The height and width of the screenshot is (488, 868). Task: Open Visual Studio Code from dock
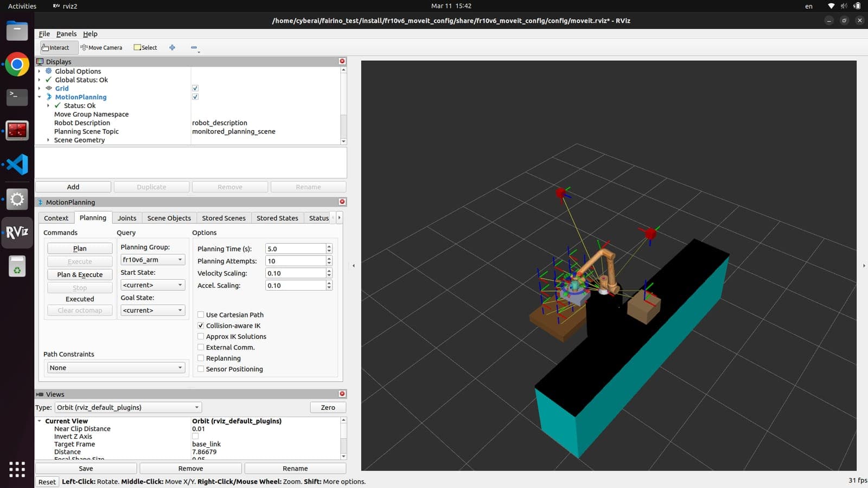[17, 164]
